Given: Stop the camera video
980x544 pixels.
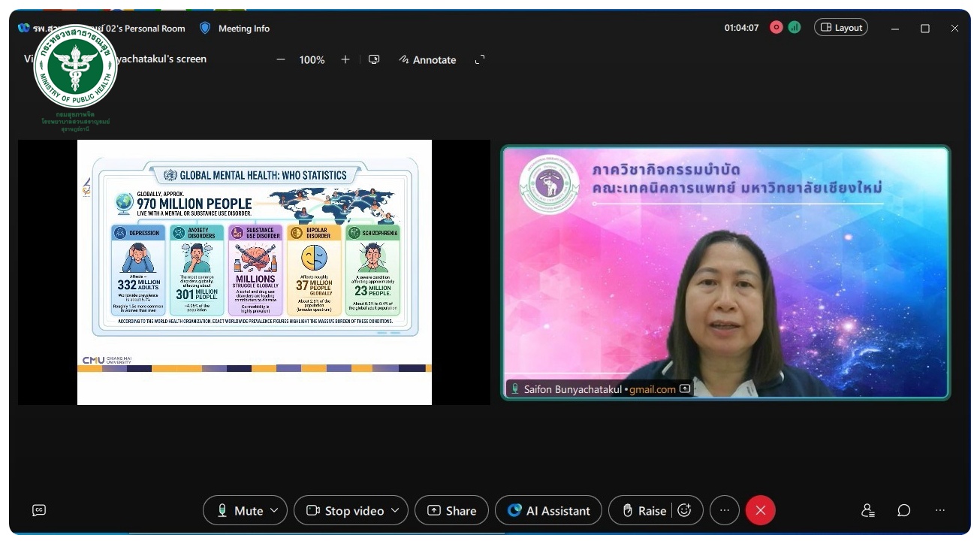Looking at the screenshot, I should tap(345, 510).
